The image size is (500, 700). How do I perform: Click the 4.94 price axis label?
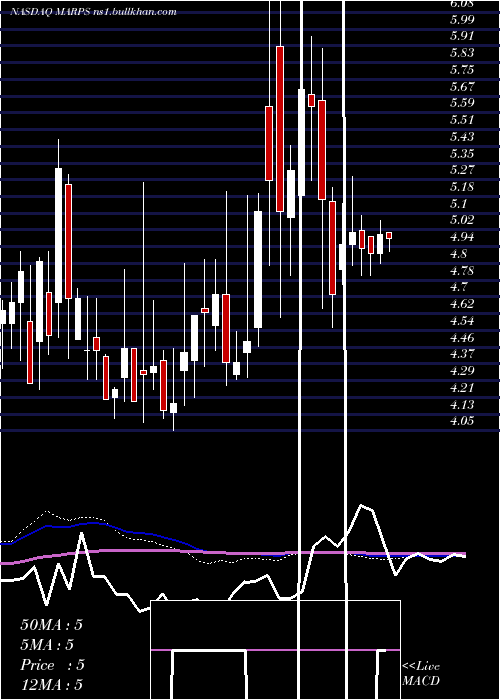click(x=462, y=238)
